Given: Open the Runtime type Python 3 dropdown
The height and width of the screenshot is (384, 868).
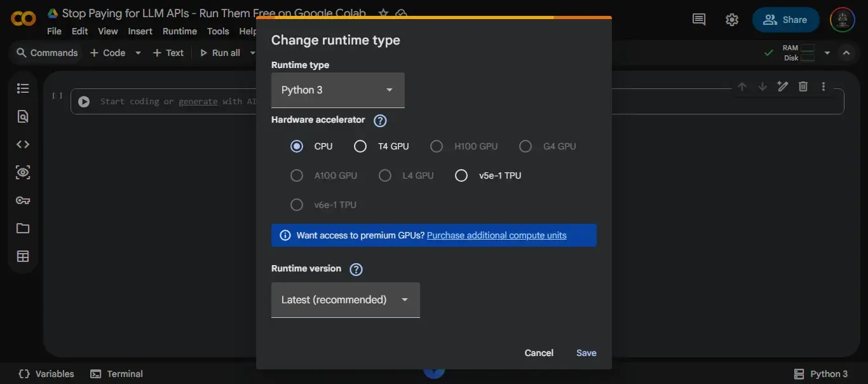Looking at the screenshot, I should [x=338, y=90].
